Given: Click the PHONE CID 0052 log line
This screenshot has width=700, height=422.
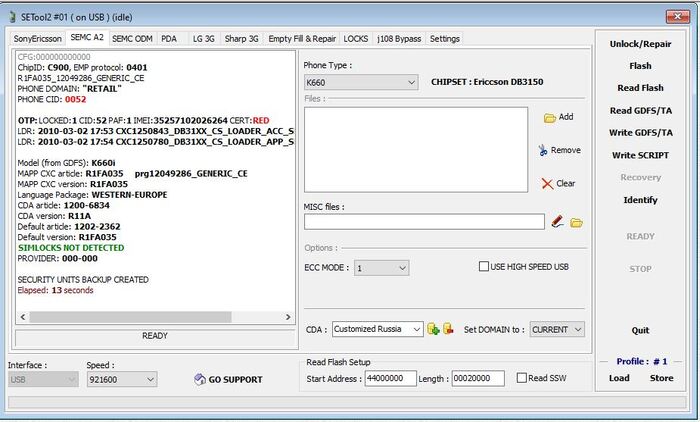Looking at the screenshot, I should pos(52,99).
